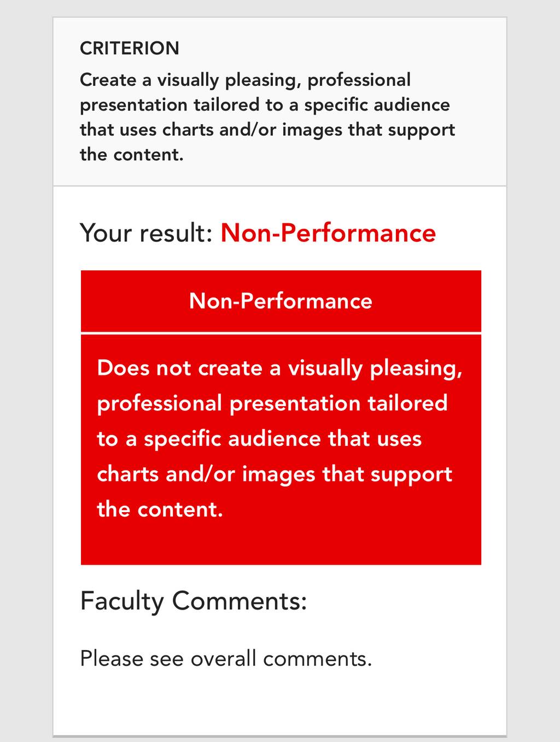Click 'to a specific audience that uses' line
The width and height of the screenshot is (560, 742).
(259, 439)
